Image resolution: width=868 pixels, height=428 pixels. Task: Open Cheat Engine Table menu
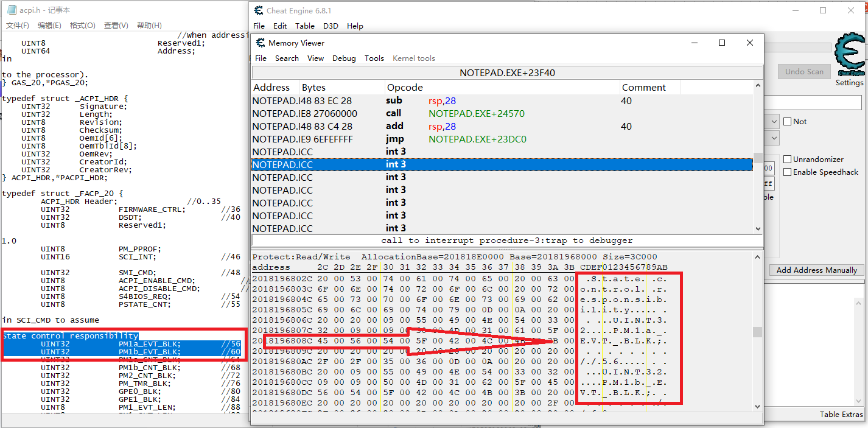pos(305,26)
